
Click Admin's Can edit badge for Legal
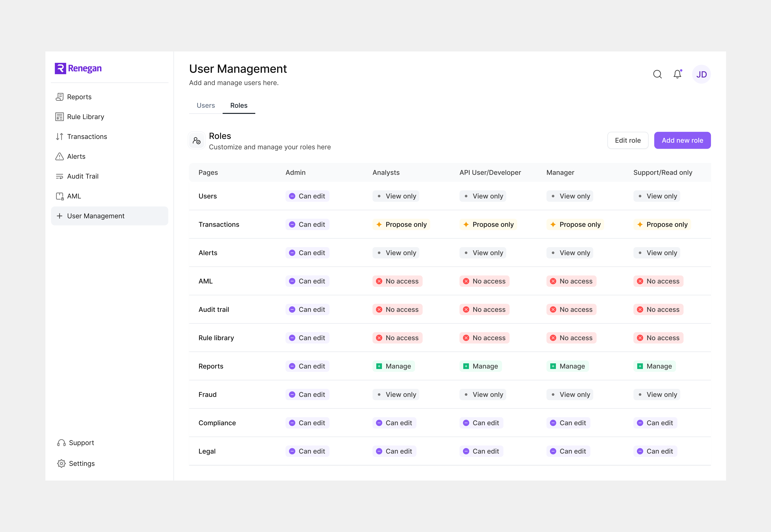click(x=307, y=451)
